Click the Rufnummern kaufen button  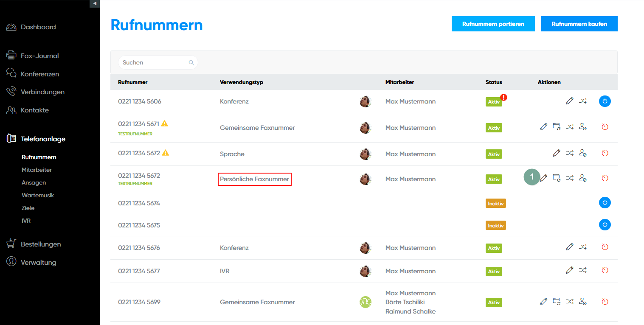pos(579,24)
